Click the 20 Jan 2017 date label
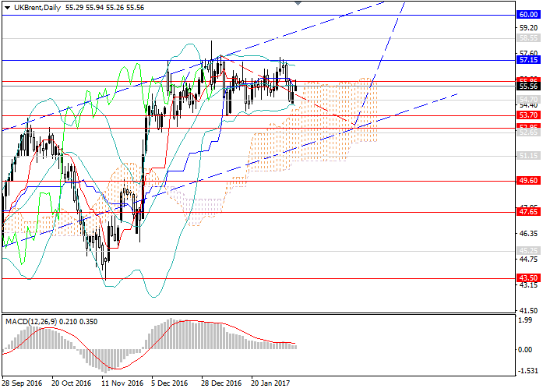Image resolution: width=543 pixels, height=392 pixels. [270, 383]
